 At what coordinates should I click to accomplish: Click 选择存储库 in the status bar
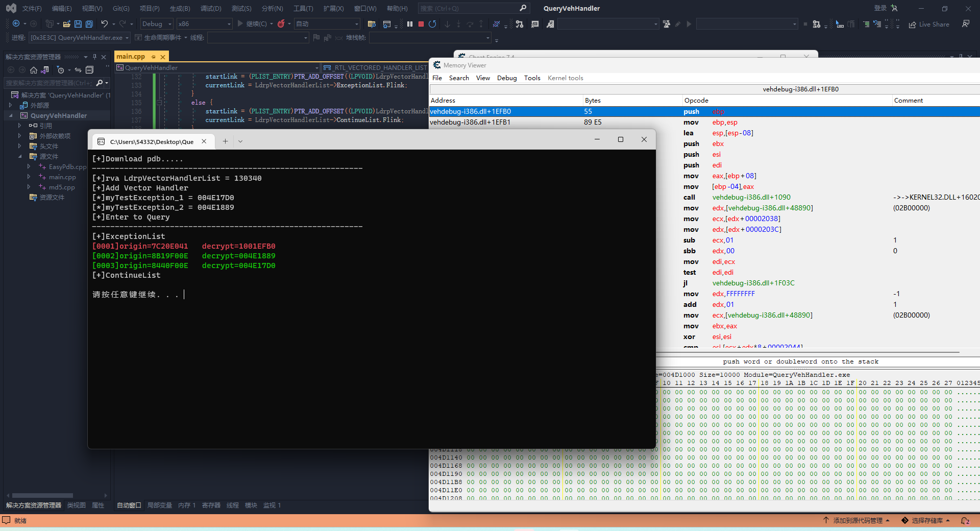(926, 521)
